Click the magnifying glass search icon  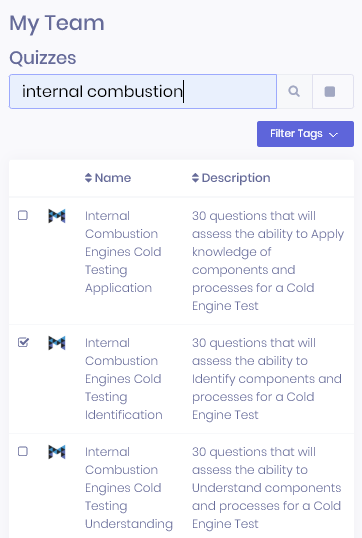(x=294, y=92)
